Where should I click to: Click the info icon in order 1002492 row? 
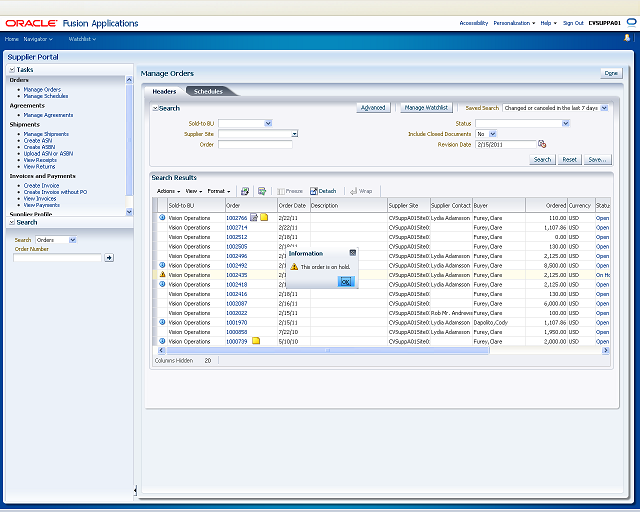(x=162, y=265)
